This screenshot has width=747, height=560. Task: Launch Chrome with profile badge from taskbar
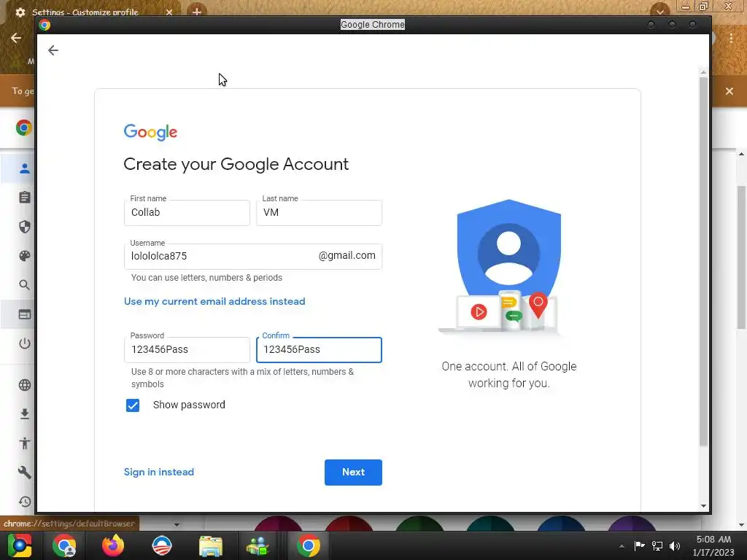(x=64, y=545)
